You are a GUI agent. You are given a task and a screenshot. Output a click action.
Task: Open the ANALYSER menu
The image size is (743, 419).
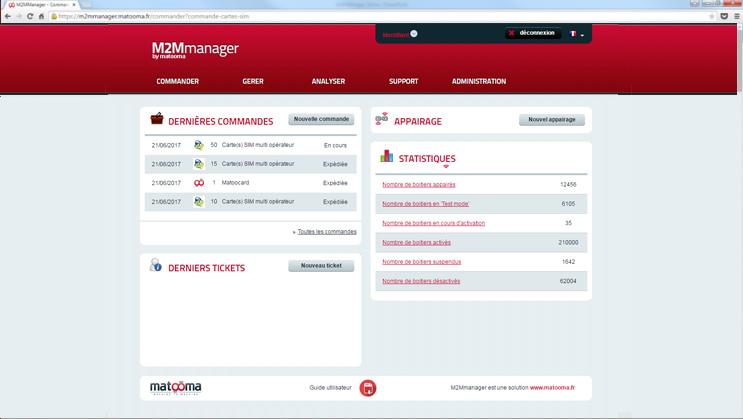pos(328,81)
